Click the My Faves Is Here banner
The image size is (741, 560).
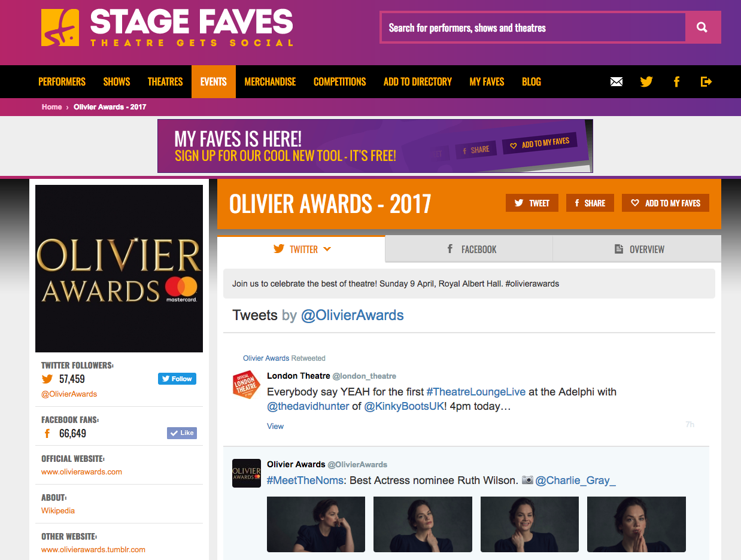pos(375,146)
